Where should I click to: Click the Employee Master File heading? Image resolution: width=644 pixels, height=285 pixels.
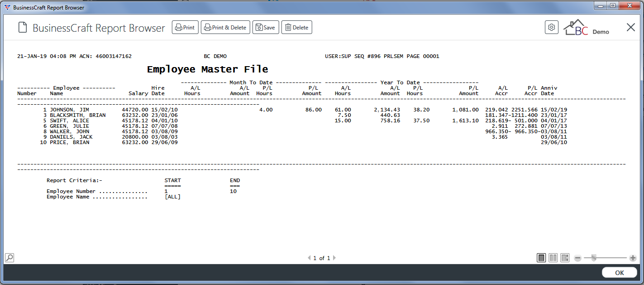click(208, 69)
